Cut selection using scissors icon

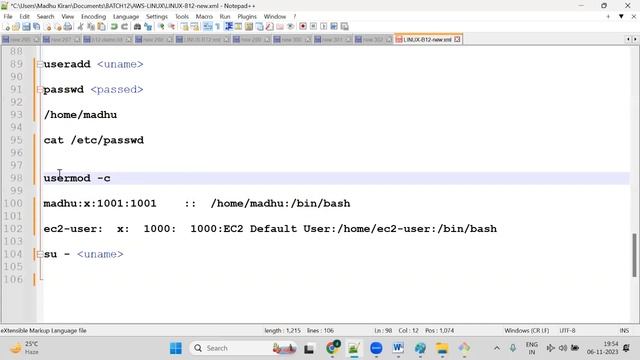80,27
